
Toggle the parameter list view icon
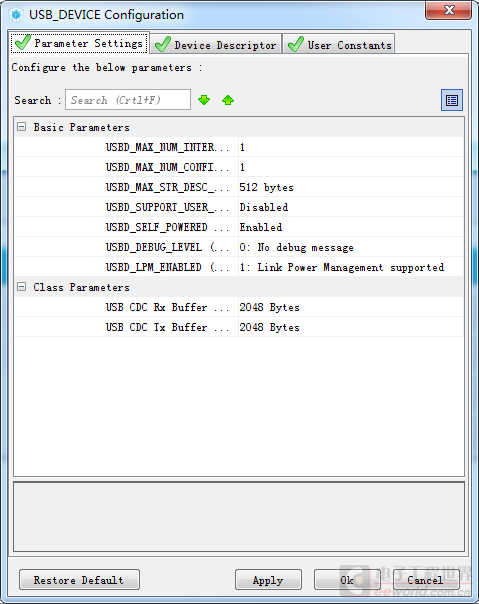[452, 100]
